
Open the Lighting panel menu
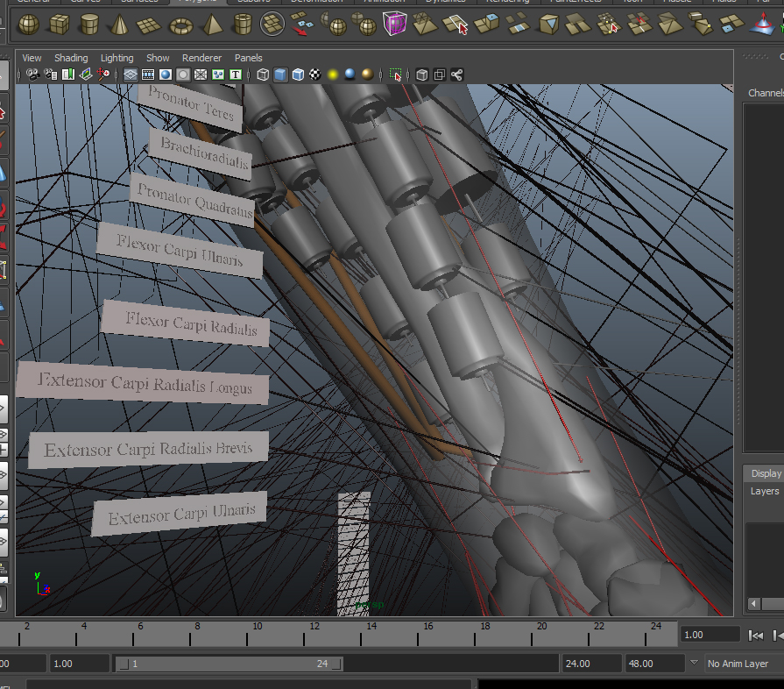click(117, 58)
